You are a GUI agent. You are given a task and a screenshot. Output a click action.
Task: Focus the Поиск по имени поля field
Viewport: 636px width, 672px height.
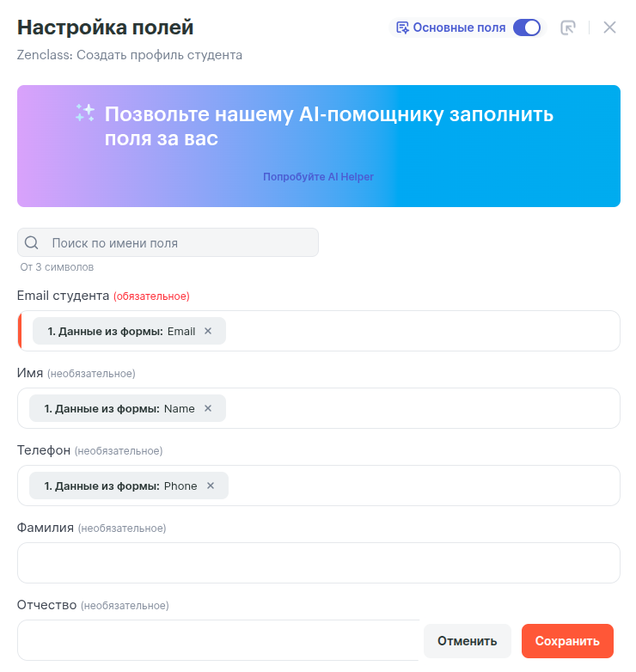coord(180,243)
